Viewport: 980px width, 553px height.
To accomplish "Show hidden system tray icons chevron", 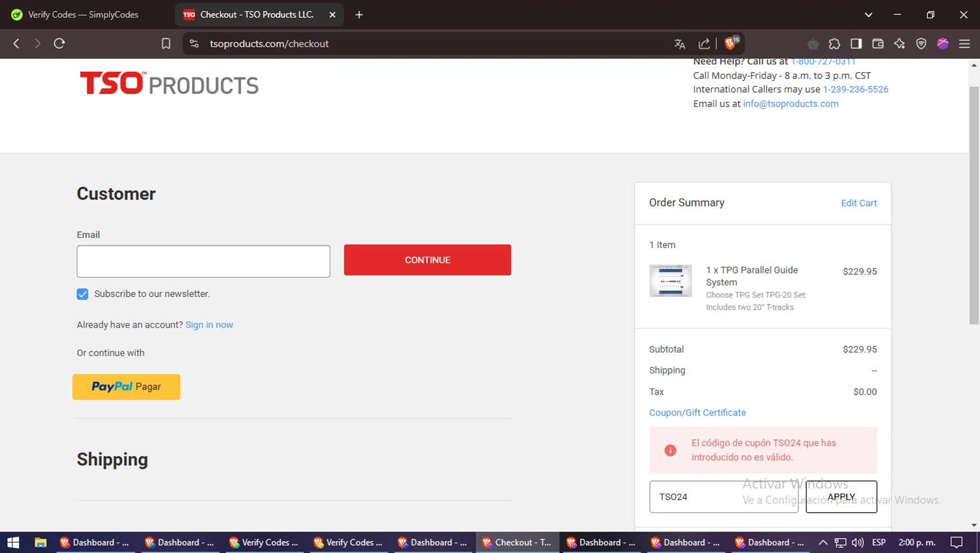I will coord(823,543).
